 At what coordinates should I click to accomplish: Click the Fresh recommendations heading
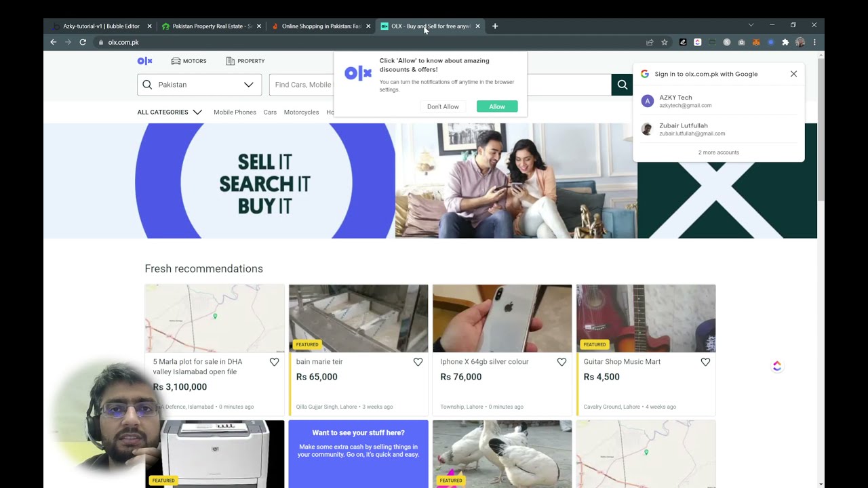[x=203, y=268]
